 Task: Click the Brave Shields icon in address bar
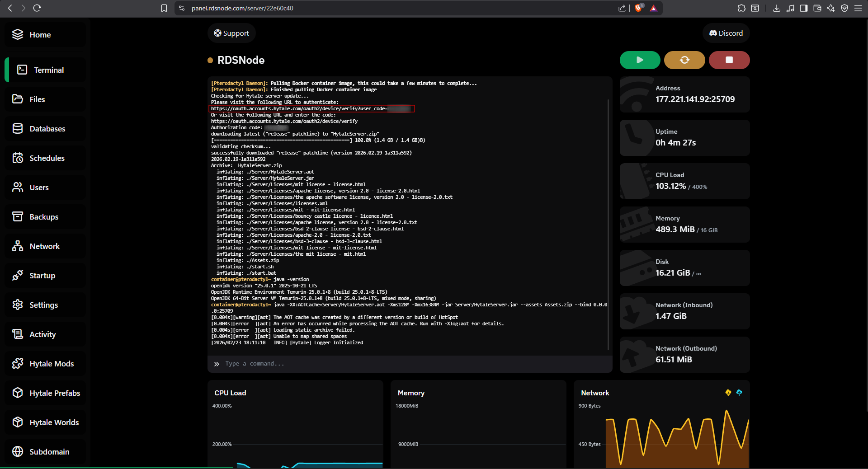[x=638, y=8]
